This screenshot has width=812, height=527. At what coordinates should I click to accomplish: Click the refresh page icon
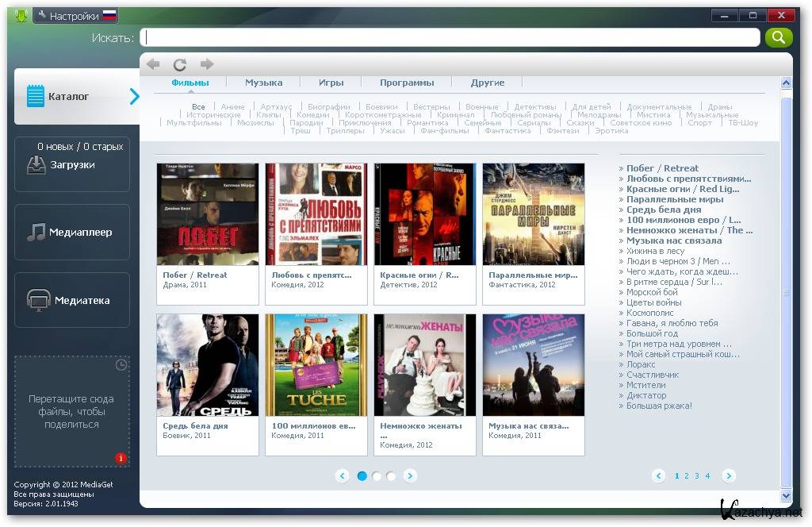point(180,64)
